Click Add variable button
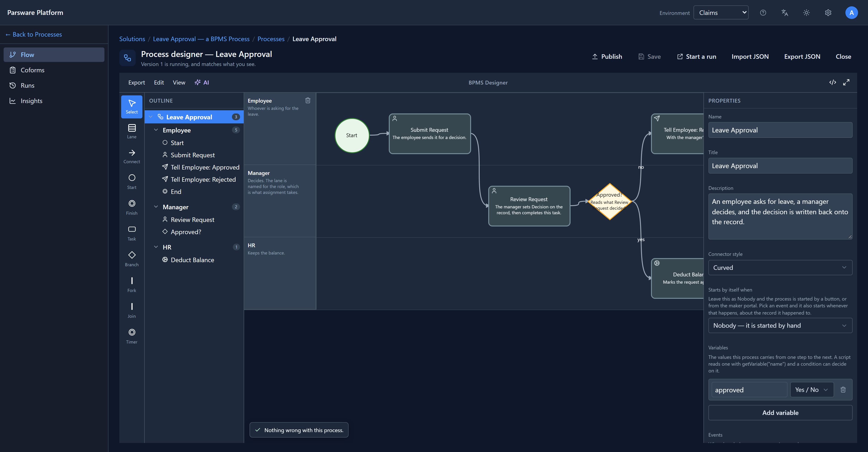 point(780,413)
